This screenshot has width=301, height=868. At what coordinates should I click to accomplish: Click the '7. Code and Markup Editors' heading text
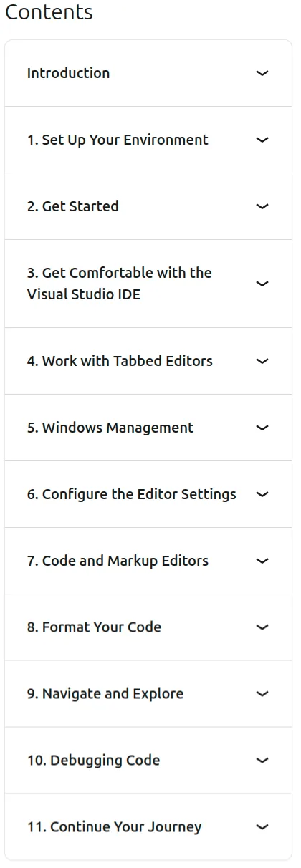[118, 561]
